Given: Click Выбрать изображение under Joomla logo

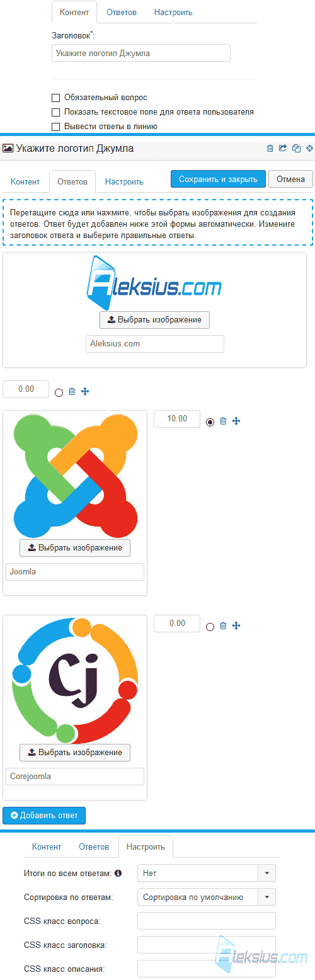Looking at the screenshot, I should point(75,548).
